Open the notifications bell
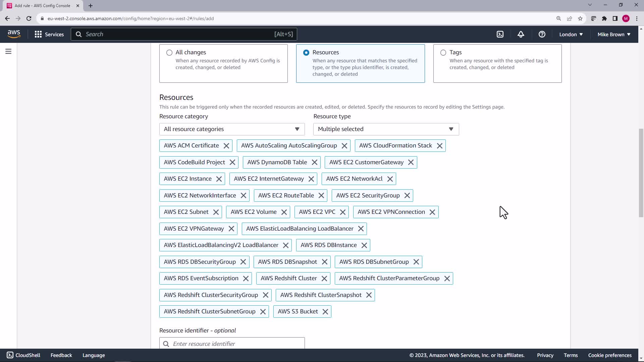The width and height of the screenshot is (644, 362). click(521, 34)
